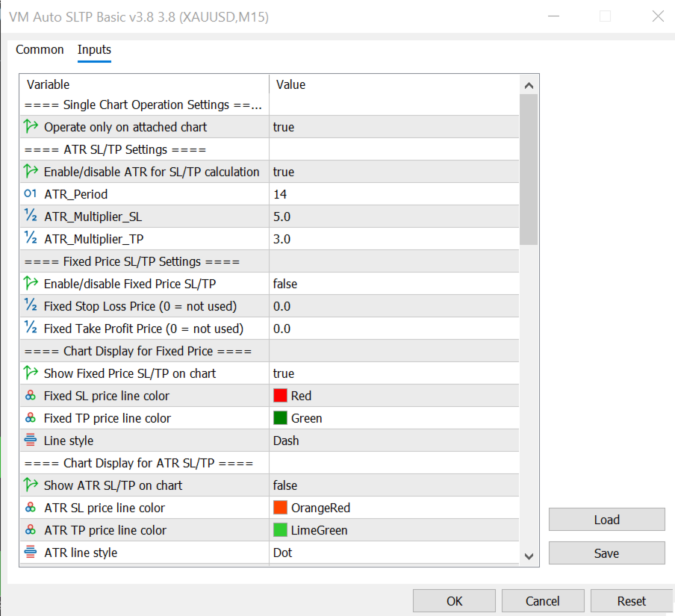Open the Fixed TP price line color Green dropdown
Screen dimensions: 675x616
394,418
